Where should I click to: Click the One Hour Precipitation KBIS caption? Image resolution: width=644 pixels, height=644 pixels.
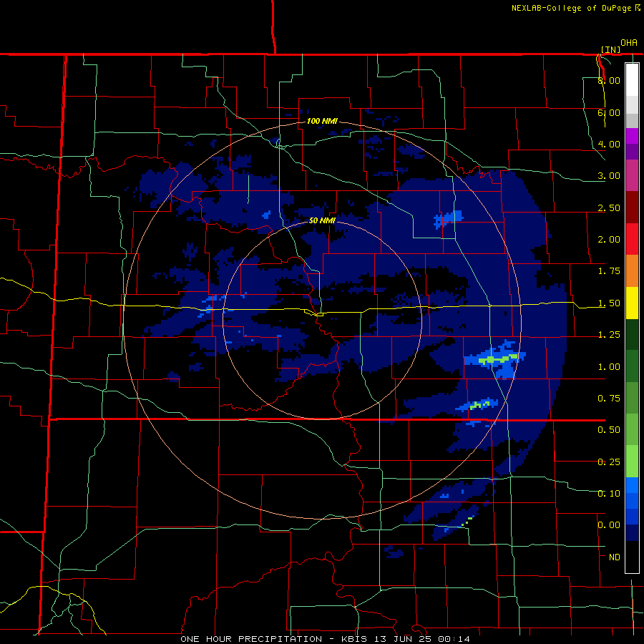pyautogui.click(x=325, y=639)
